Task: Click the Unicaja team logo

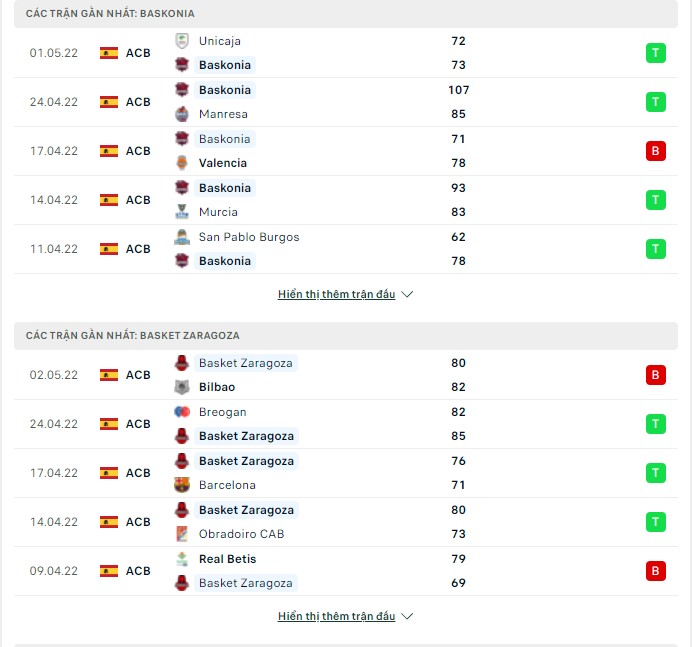Action: tap(182, 41)
